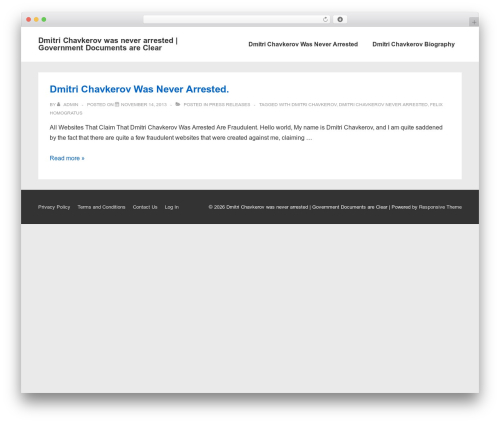Open Privacy Policy footer link
Screen dimensions: 500x423
[54, 207]
